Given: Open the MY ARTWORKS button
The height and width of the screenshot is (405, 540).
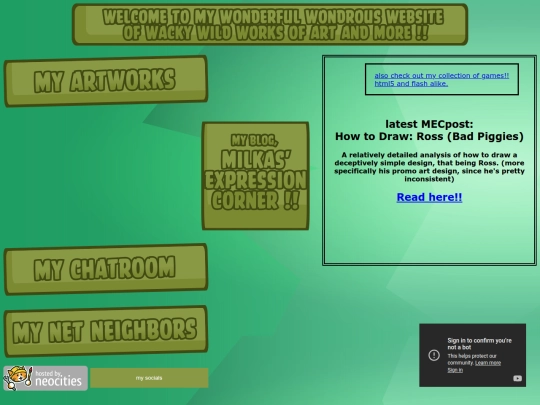Looking at the screenshot, I should coord(106,81).
